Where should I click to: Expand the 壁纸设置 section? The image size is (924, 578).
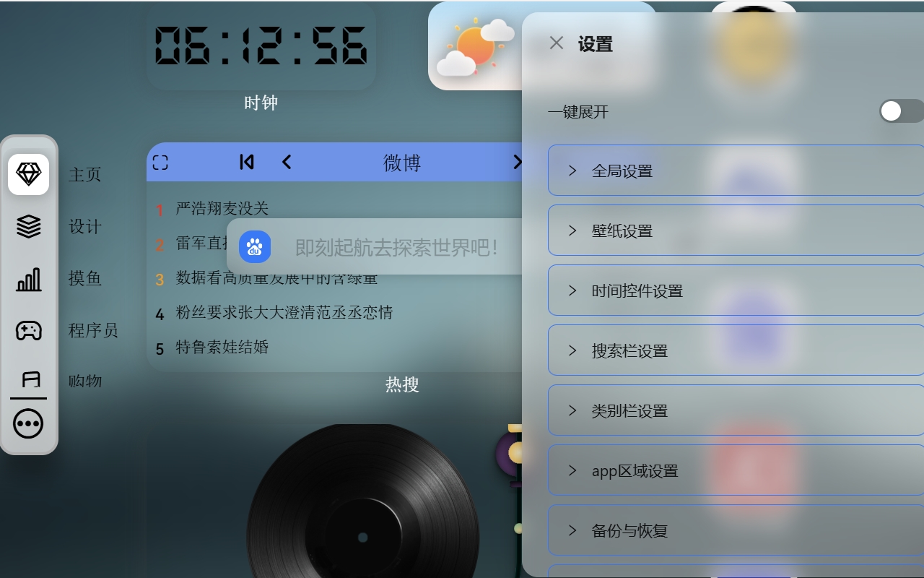click(736, 230)
